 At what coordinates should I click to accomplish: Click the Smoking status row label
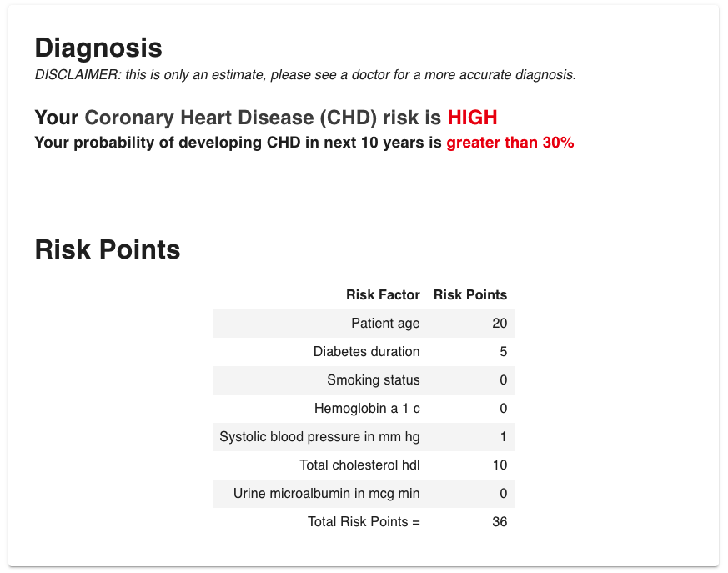(x=373, y=380)
